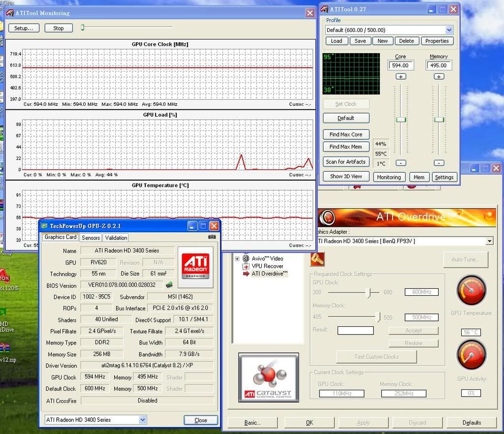Click the Memory clock slider thumb
Screen dimensions: 504x434
[x=439, y=120]
